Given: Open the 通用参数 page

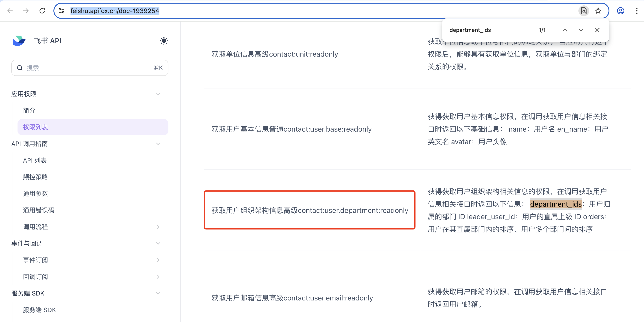Looking at the screenshot, I should [35, 194].
